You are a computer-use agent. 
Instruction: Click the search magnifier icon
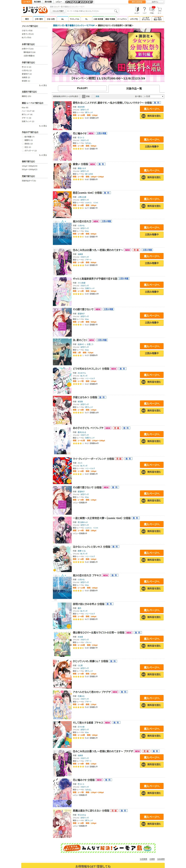(116, 11)
